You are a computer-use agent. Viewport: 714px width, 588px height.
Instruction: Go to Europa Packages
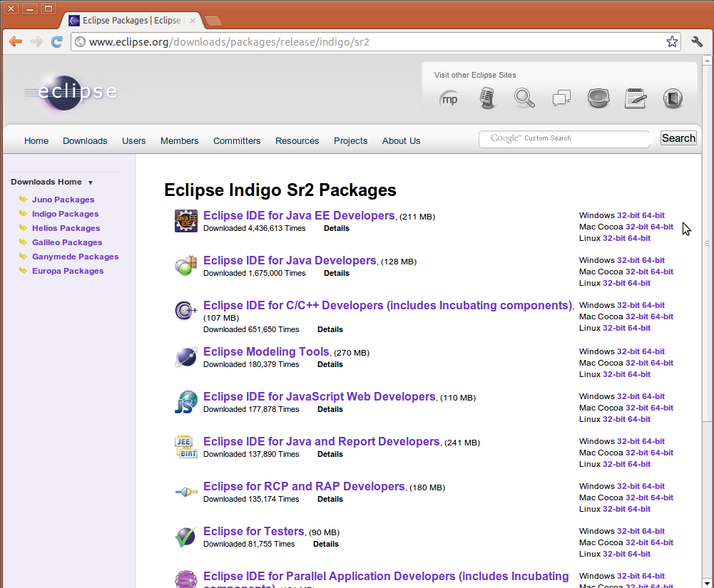(x=68, y=271)
